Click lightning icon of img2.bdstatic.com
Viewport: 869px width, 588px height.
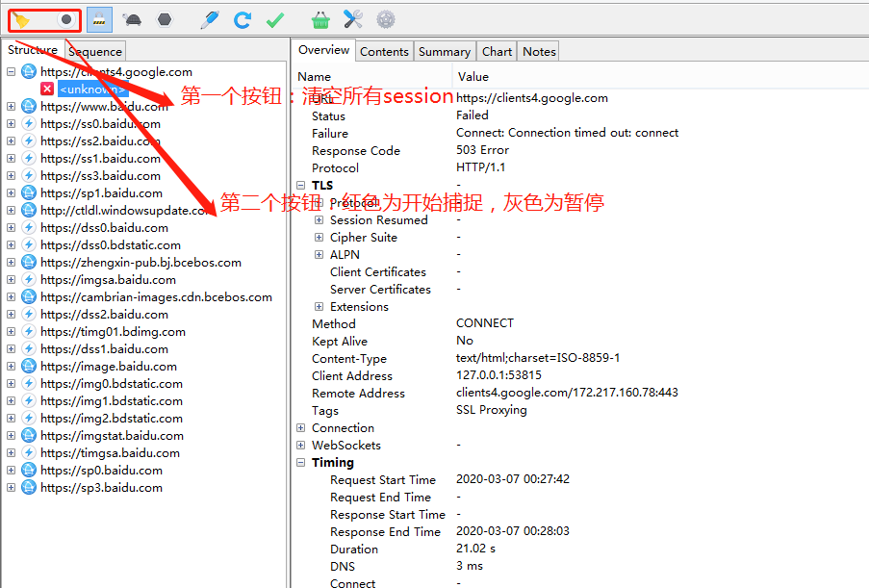(x=29, y=418)
